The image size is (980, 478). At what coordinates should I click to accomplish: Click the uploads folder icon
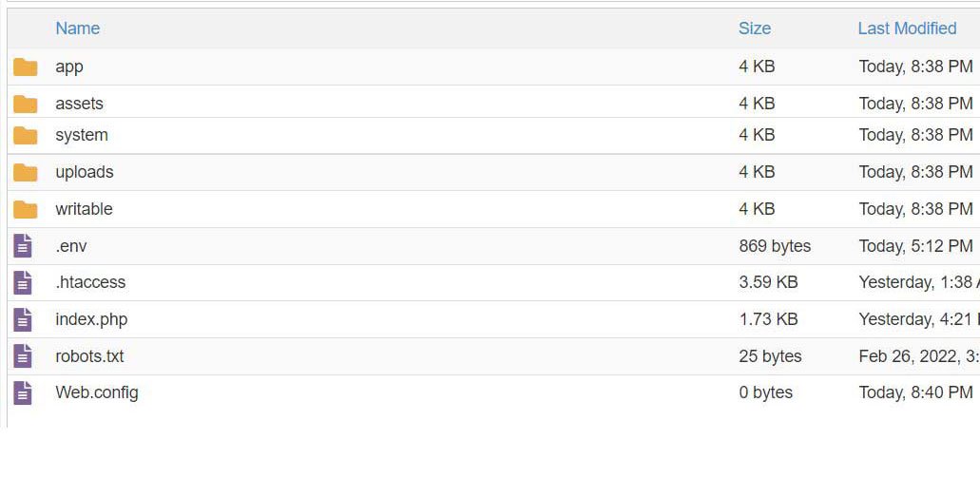[x=26, y=172]
